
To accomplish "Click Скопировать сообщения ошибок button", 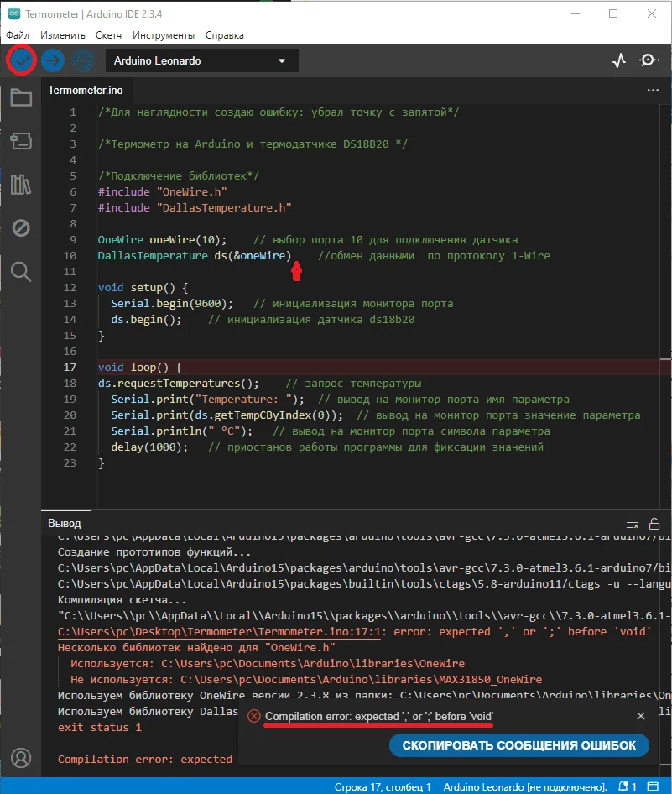I will pos(518,745).
